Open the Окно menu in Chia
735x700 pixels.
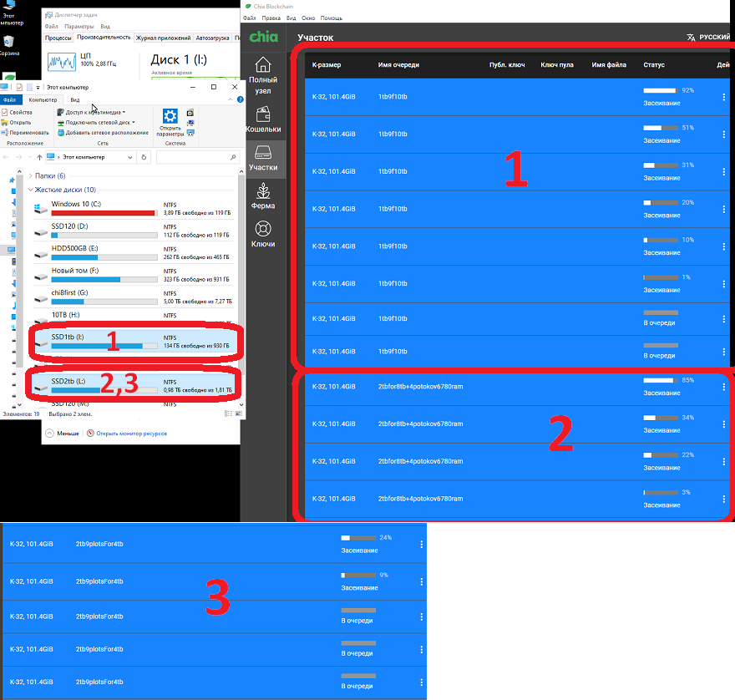point(308,18)
